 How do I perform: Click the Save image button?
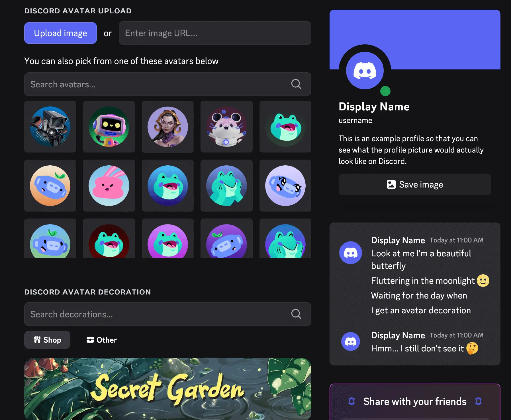(415, 184)
